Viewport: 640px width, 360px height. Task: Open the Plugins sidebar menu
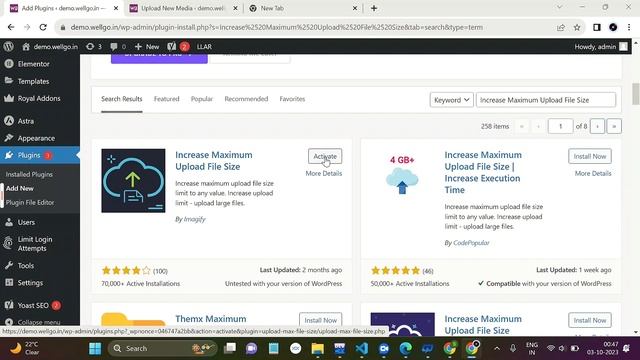pos(40,155)
